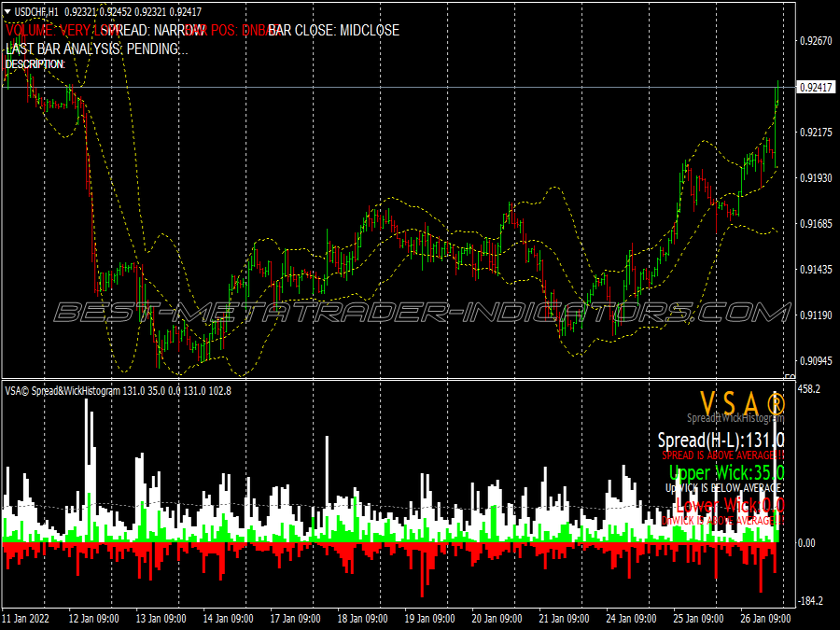This screenshot has width=840, height=630.
Task: Click the orange VSA logo text
Action: click(x=743, y=402)
